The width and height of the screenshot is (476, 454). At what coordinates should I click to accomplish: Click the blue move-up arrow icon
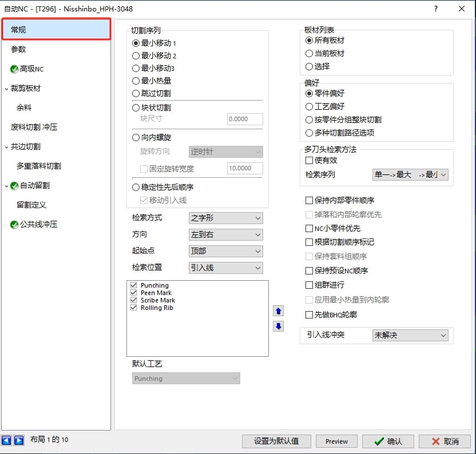point(279,311)
